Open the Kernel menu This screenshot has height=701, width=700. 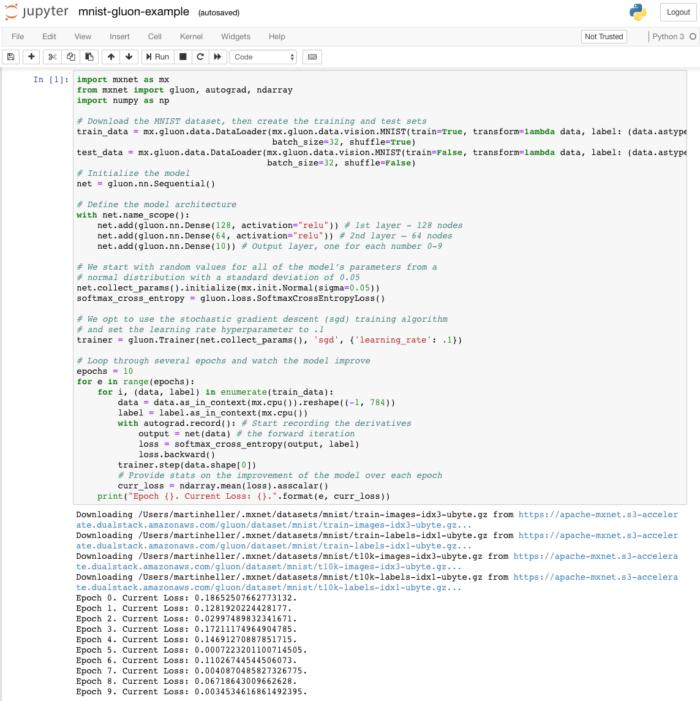click(191, 37)
